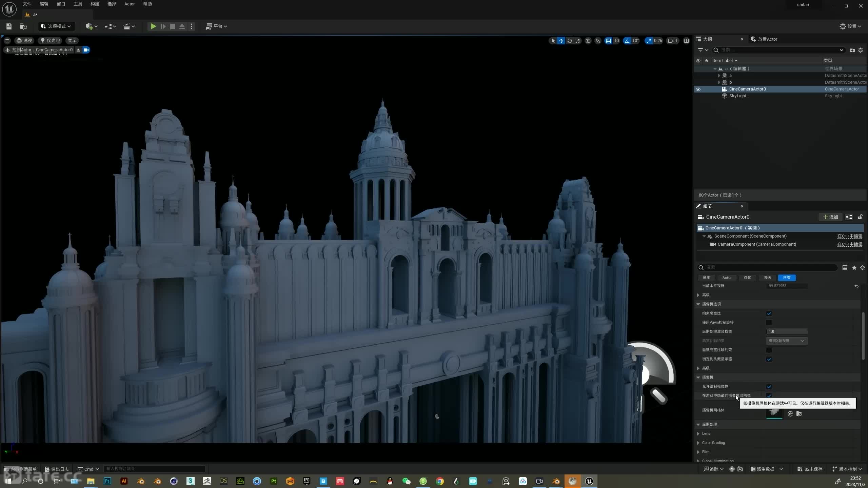Open the rotation snap value 10°

pyautogui.click(x=635, y=41)
